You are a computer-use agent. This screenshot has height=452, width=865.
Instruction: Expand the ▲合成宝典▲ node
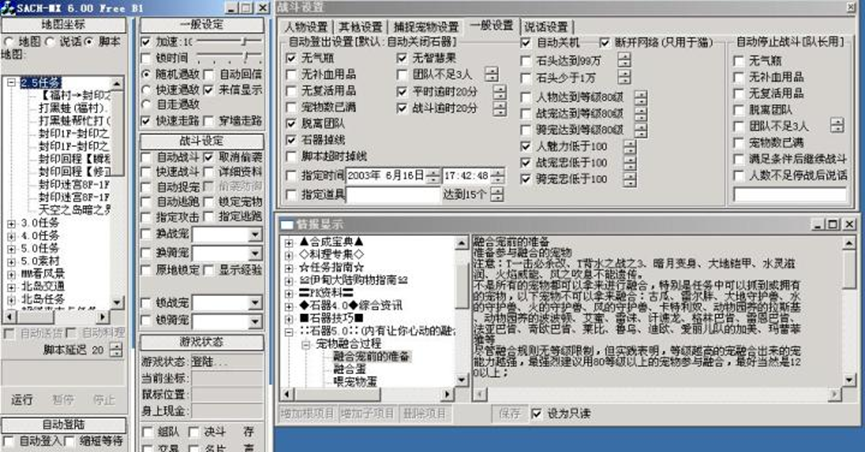coord(289,242)
